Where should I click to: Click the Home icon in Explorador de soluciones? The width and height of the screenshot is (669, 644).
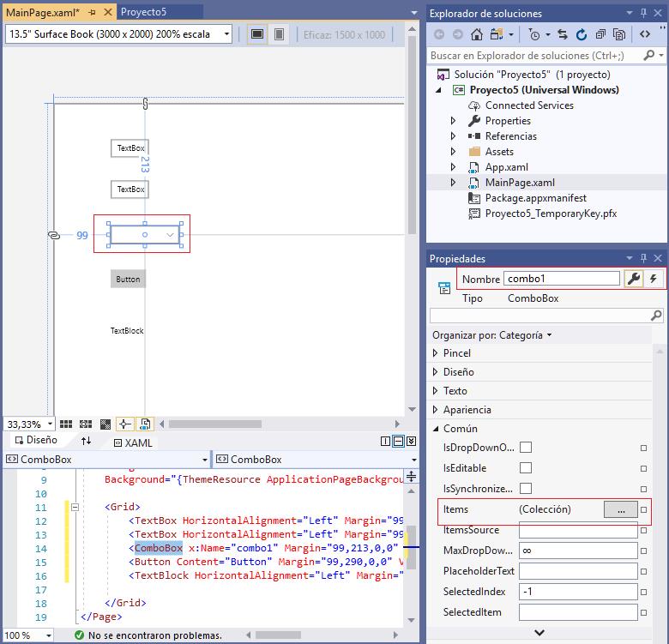tap(477, 35)
